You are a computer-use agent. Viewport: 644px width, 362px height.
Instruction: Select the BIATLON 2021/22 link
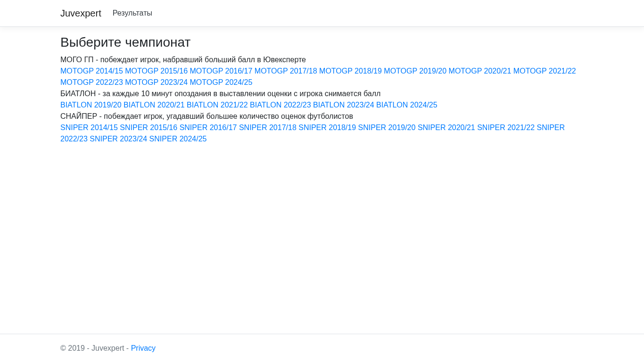coord(217,105)
